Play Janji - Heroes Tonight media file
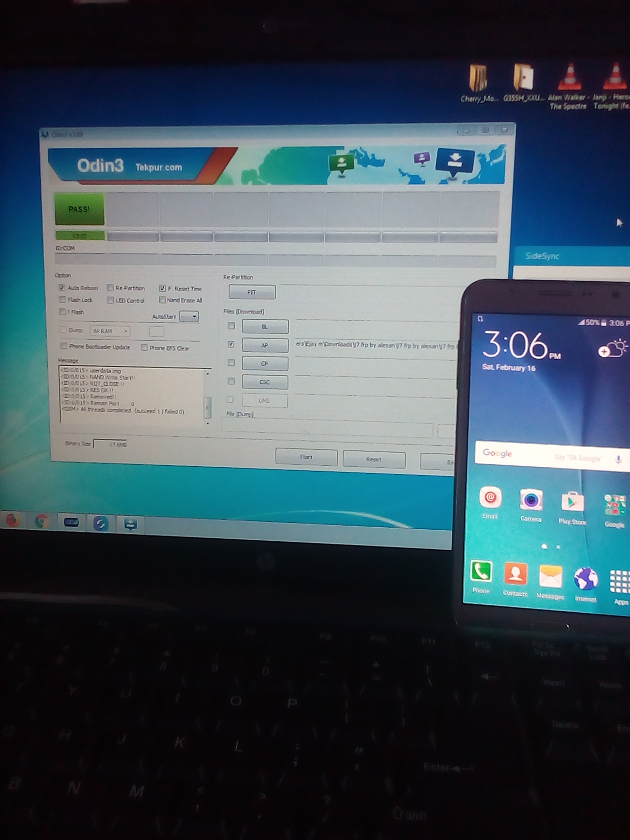 click(612, 86)
